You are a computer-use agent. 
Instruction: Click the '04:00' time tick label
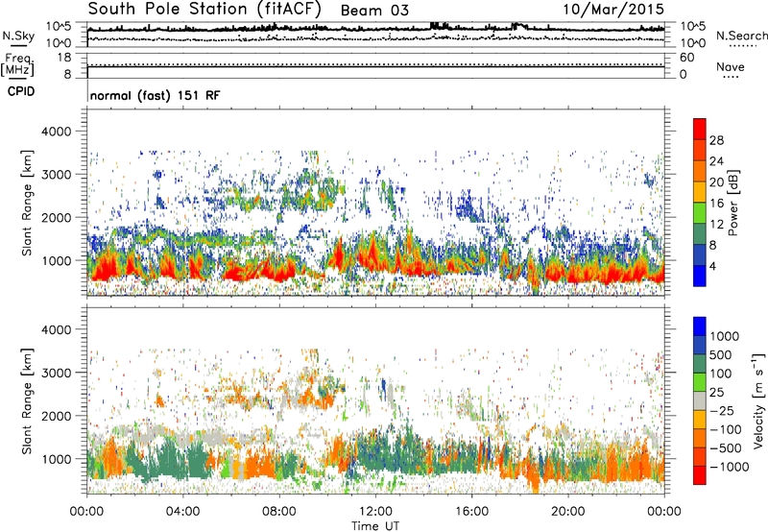coord(182,512)
